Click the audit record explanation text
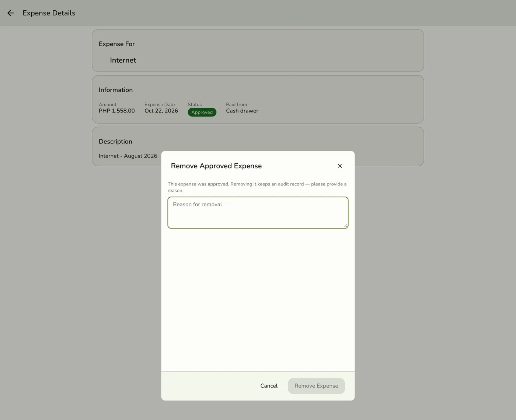516x420 pixels. pos(257,187)
